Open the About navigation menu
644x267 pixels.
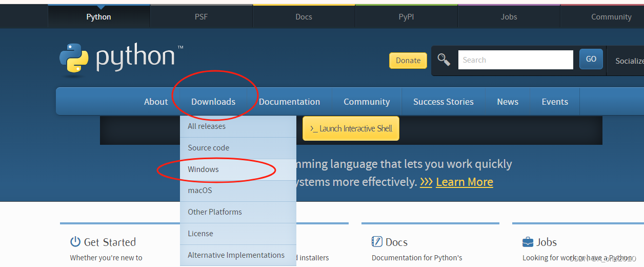tap(156, 102)
